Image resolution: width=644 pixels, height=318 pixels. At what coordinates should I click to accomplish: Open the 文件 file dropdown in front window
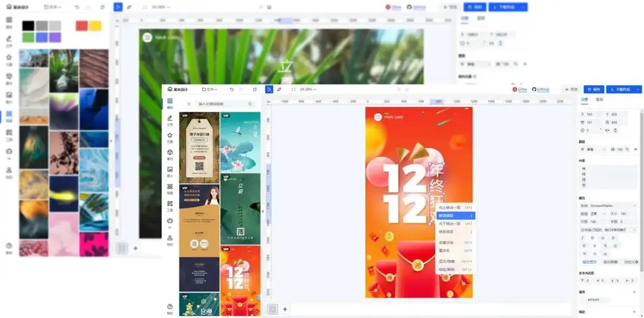[x=210, y=89]
